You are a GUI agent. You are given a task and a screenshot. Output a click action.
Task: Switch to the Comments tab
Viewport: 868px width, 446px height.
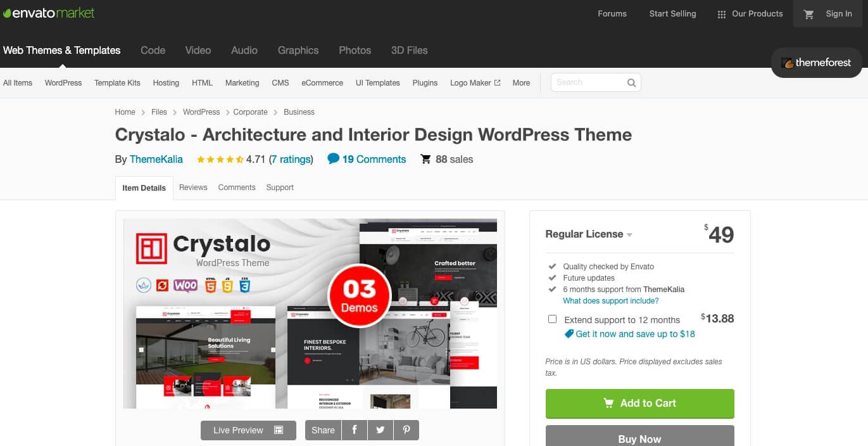coord(237,188)
